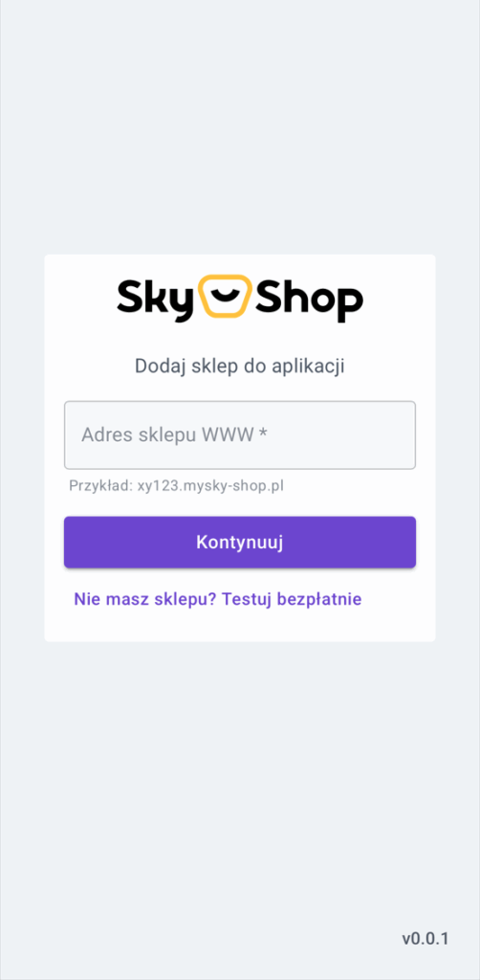Viewport: 480px width, 980px height.
Task: Click the "Dodaj sklep do aplikacji" heading
Action: pyautogui.click(x=240, y=367)
